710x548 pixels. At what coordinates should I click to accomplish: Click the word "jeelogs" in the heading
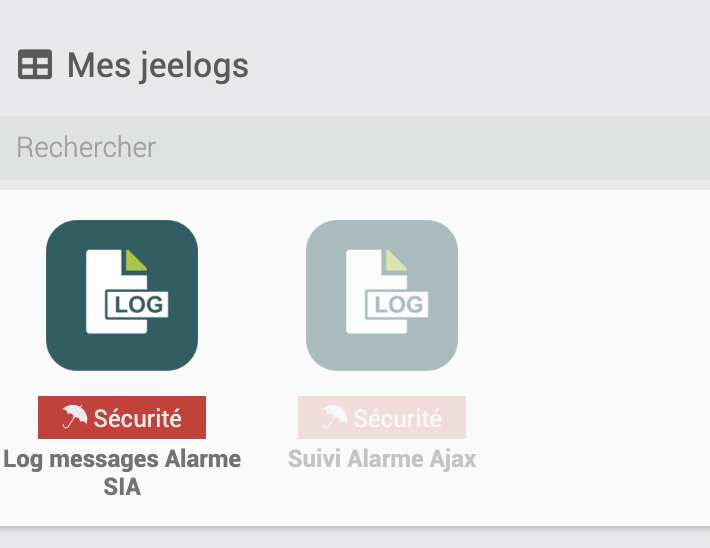click(191, 66)
